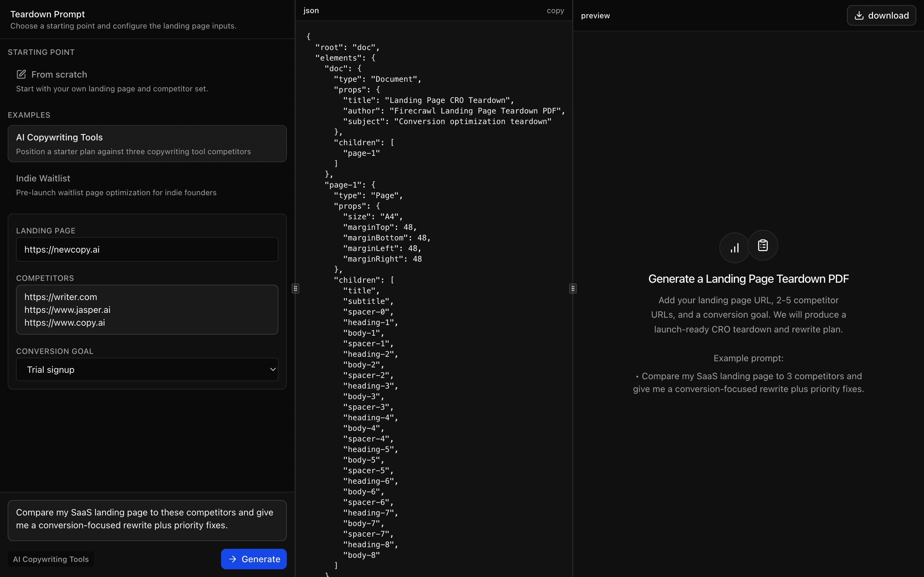This screenshot has width=924, height=577.
Task: Grab the right panel resize handle grip
Action: click(572, 288)
